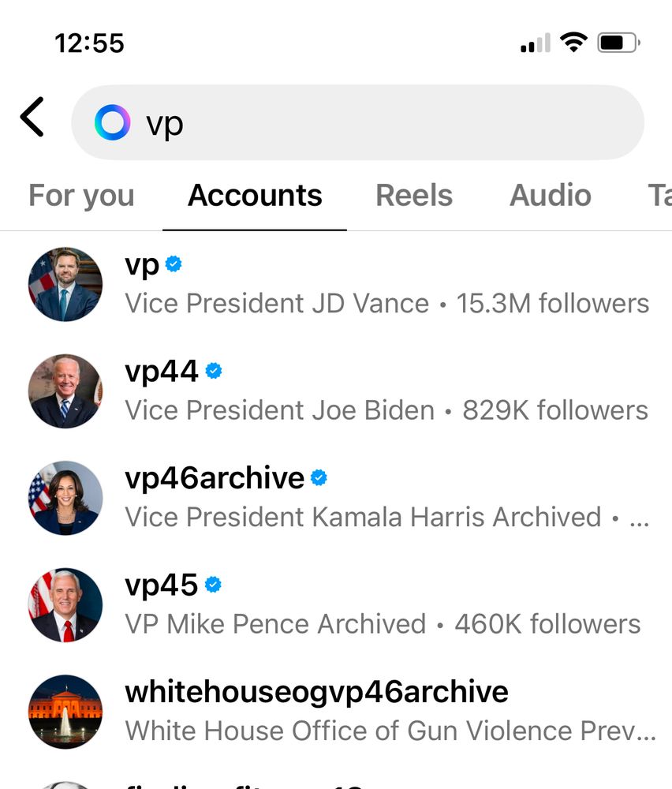Open Mike Pence profile picture
The width and height of the screenshot is (672, 789).
click(65, 604)
